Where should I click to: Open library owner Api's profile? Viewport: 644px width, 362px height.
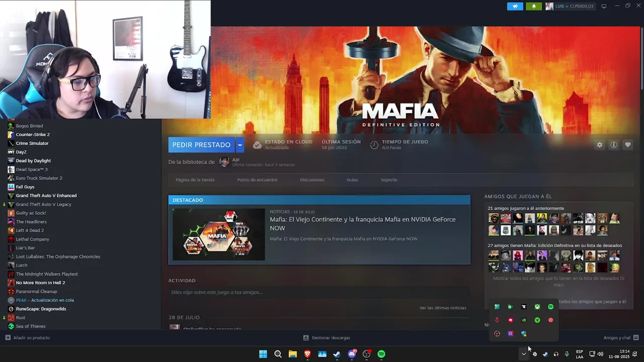point(224,162)
